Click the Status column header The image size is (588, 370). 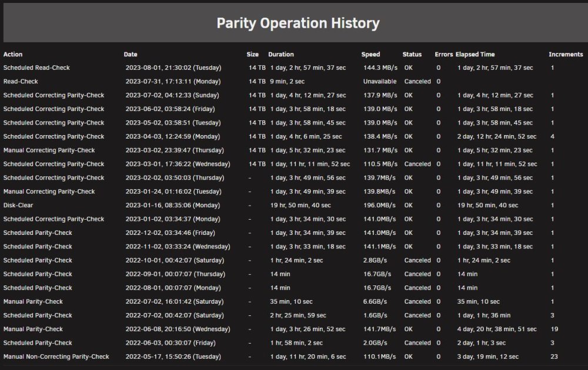pos(412,54)
